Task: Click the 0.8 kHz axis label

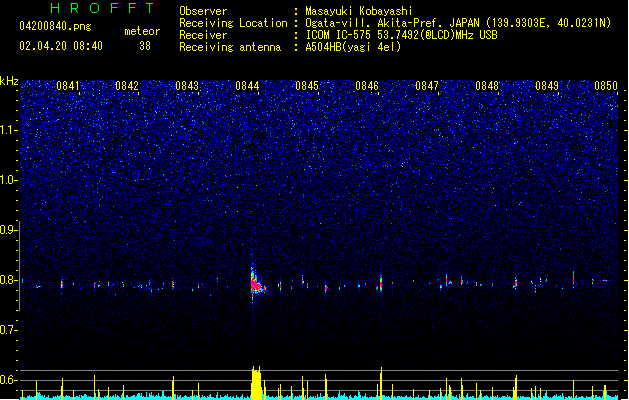Action: [9, 280]
